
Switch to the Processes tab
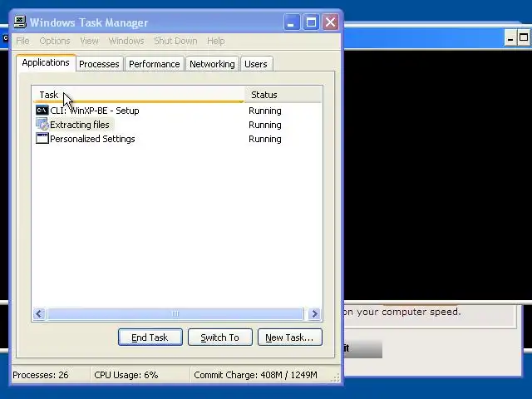click(99, 64)
